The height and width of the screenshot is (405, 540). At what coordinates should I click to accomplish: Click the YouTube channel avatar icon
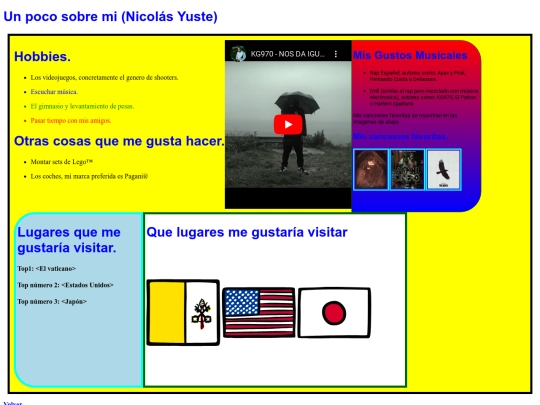point(238,54)
